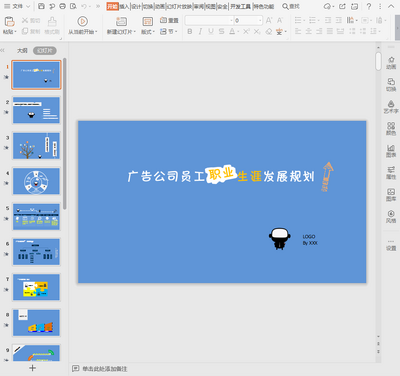This screenshot has width=400, height=376.
Task: Switch to Outline (大纲) panel tab
Action: point(22,51)
